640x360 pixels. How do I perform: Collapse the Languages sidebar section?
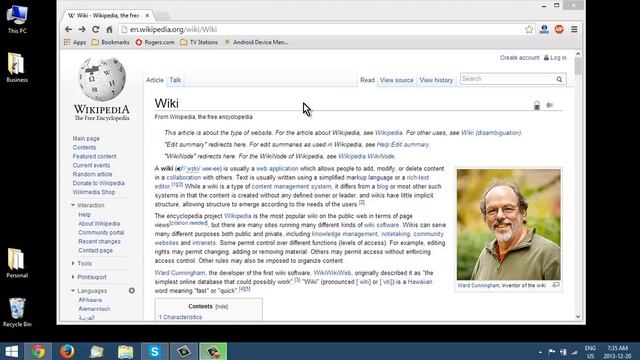[x=73, y=291]
